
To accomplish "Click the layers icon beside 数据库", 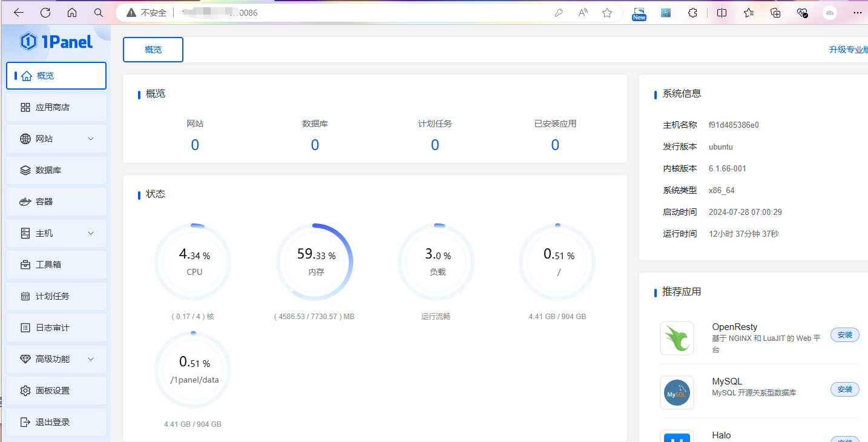I will pos(25,170).
